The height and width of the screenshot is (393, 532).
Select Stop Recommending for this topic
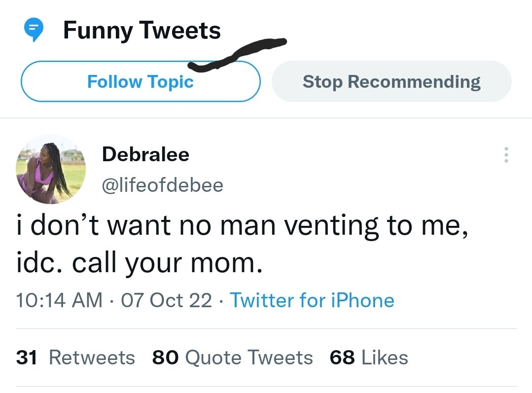391,81
